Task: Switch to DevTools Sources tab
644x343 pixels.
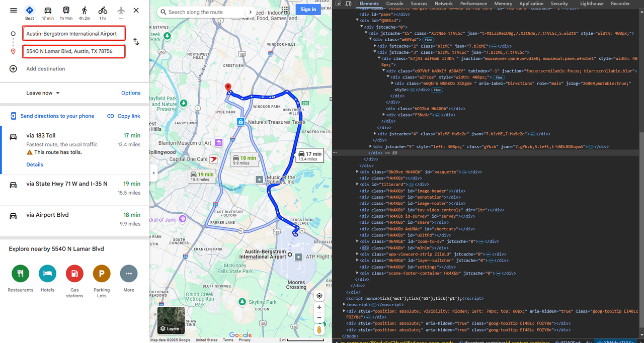Action: 419,4
